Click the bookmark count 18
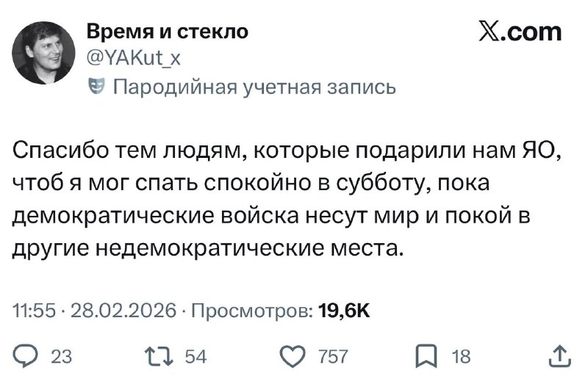Screen dimensions: 588x387 pyautogui.click(x=461, y=357)
